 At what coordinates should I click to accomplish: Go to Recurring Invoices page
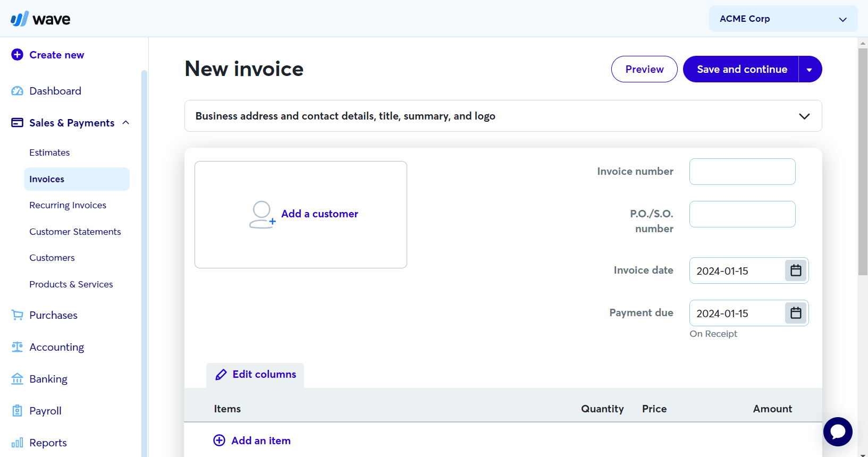(x=68, y=205)
